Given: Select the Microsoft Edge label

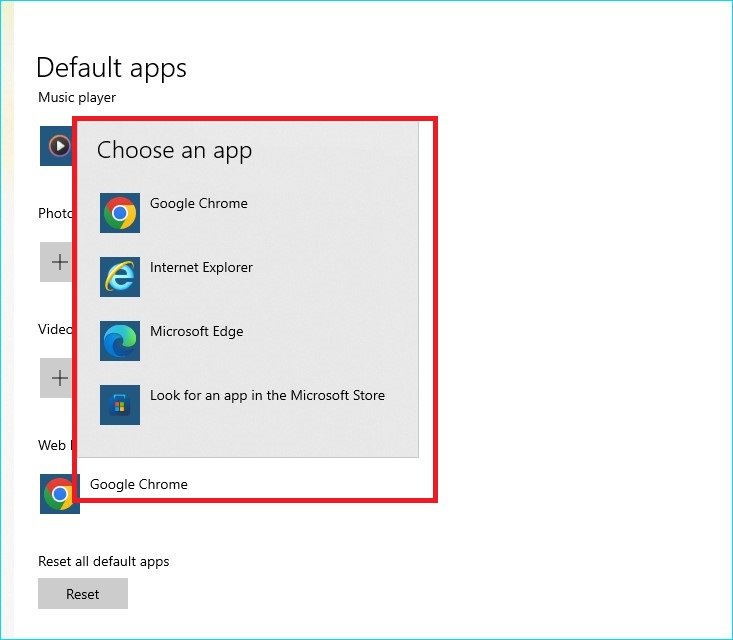Looking at the screenshot, I should point(196,331).
